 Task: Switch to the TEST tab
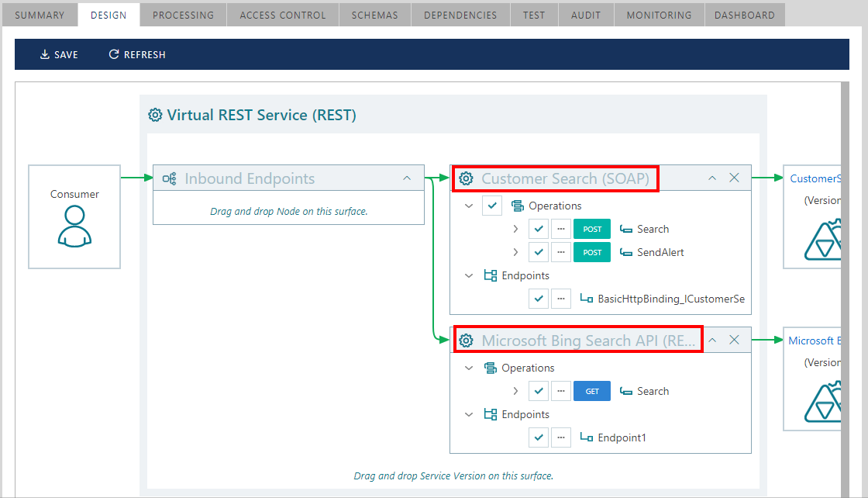(x=534, y=15)
